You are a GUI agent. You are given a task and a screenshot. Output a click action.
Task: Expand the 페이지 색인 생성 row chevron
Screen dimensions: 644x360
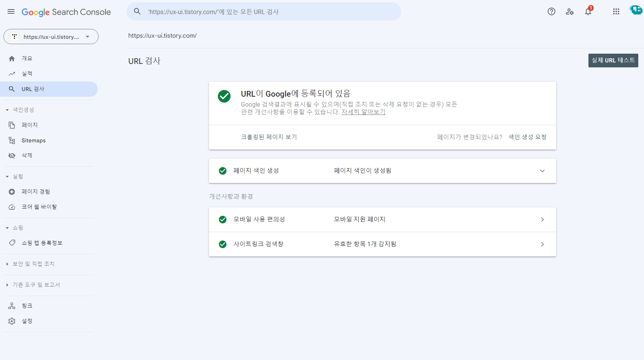pyautogui.click(x=542, y=171)
